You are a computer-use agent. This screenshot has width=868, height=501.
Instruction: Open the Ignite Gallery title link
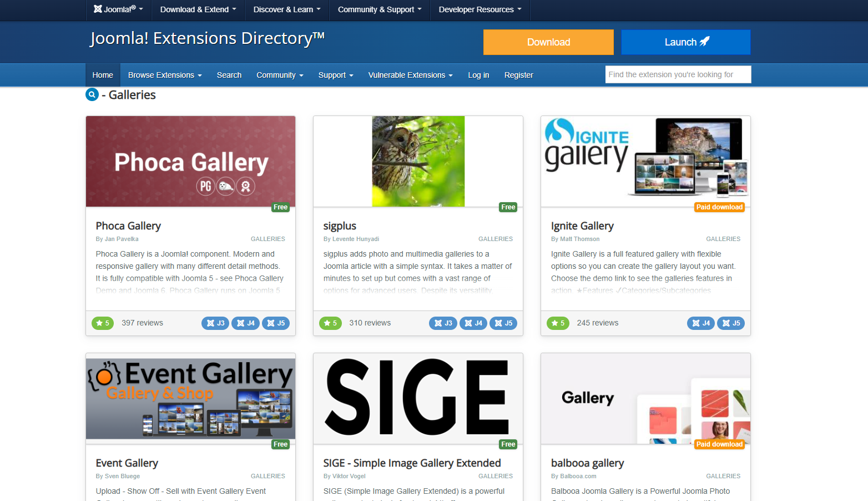582,226
